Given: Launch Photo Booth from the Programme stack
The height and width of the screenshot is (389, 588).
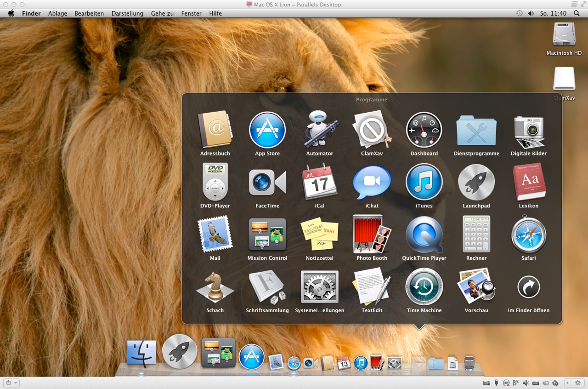Looking at the screenshot, I should pyautogui.click(x=372, y=235).
